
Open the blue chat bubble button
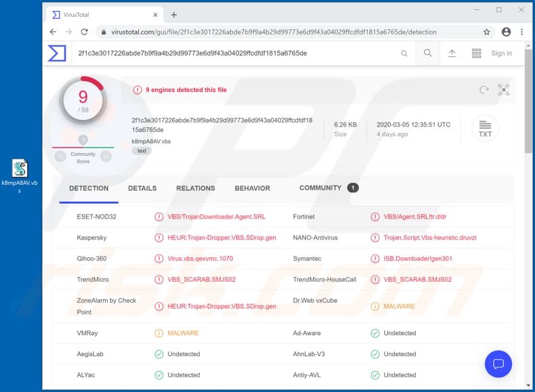click(498, 364)
